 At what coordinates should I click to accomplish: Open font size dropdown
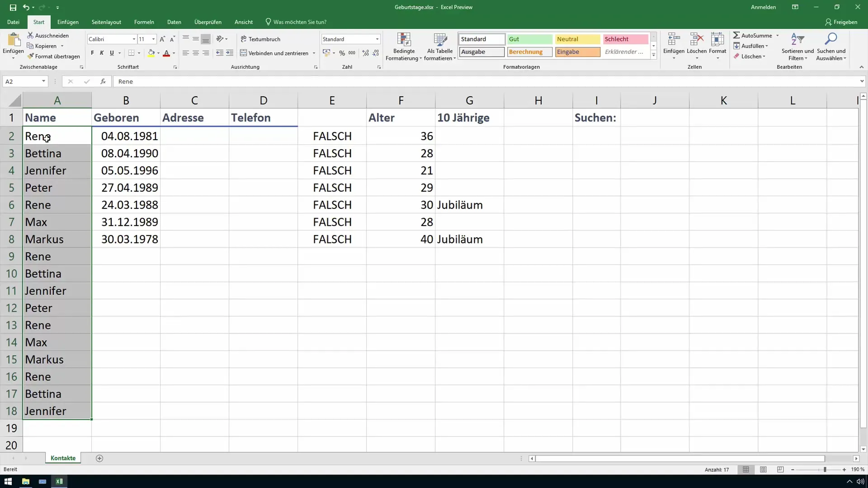pos(153,39)
